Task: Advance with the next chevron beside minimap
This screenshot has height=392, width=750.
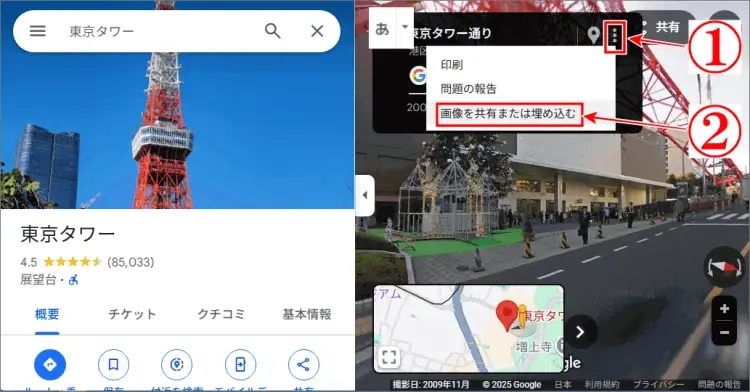Action: [x=580, y=332]
